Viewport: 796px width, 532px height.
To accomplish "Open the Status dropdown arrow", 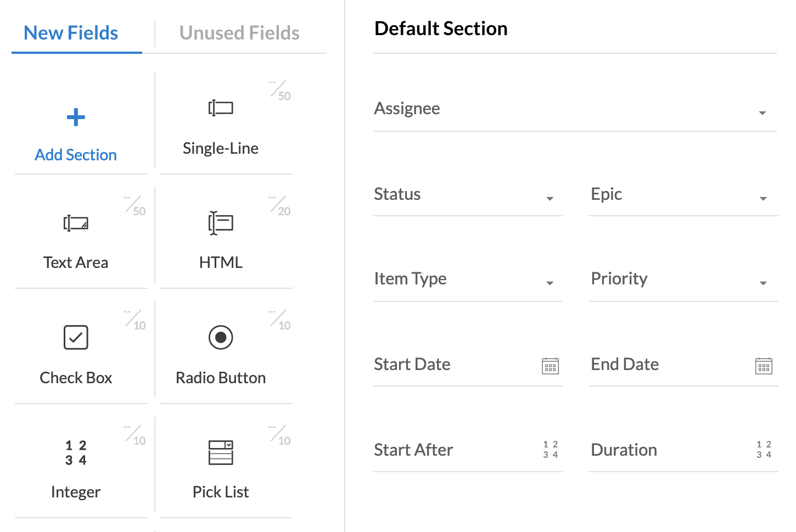I will (x=550, y=199).
